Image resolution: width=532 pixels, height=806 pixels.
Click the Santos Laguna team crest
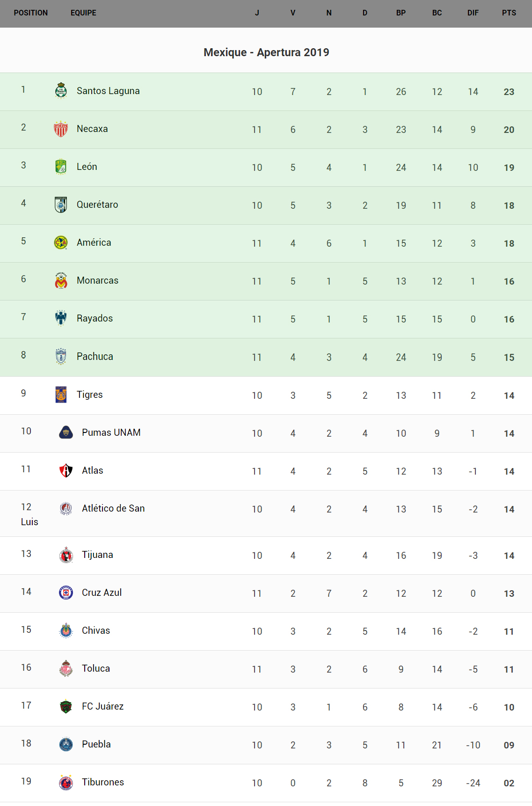point(61,91)
